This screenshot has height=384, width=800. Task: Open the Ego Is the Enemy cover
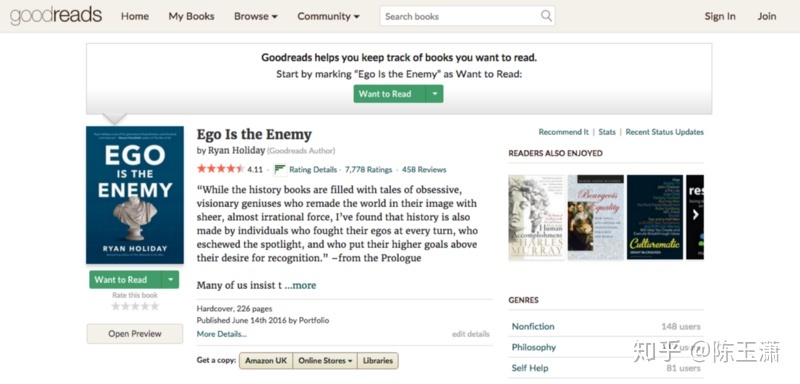135,195
